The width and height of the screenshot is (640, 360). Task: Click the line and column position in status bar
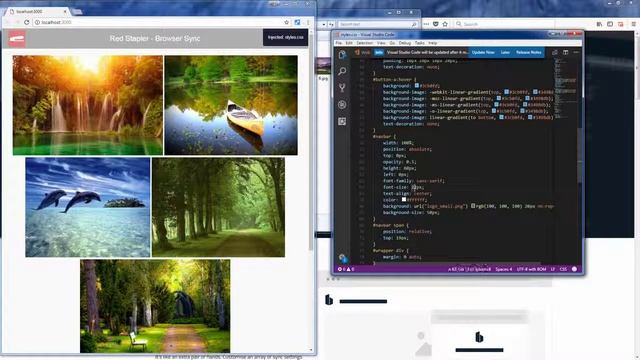pos(469,269)
